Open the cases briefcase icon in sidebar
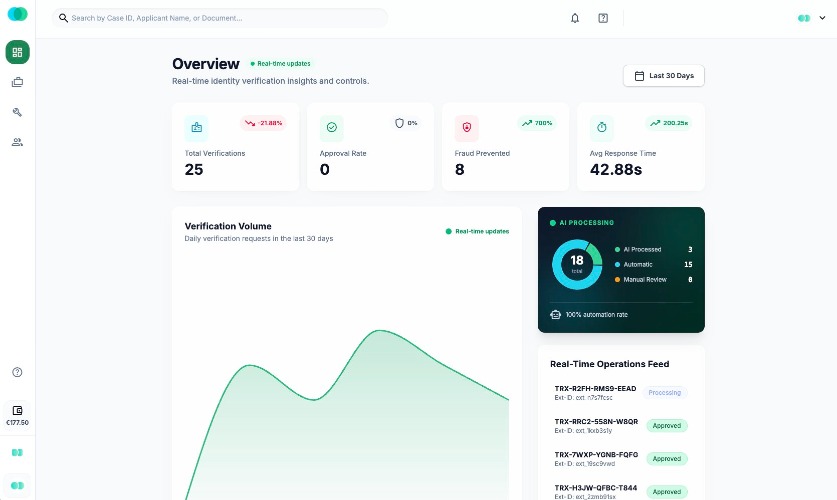The height and width of the screenshot is (500, 837). [x=18, y=82]
